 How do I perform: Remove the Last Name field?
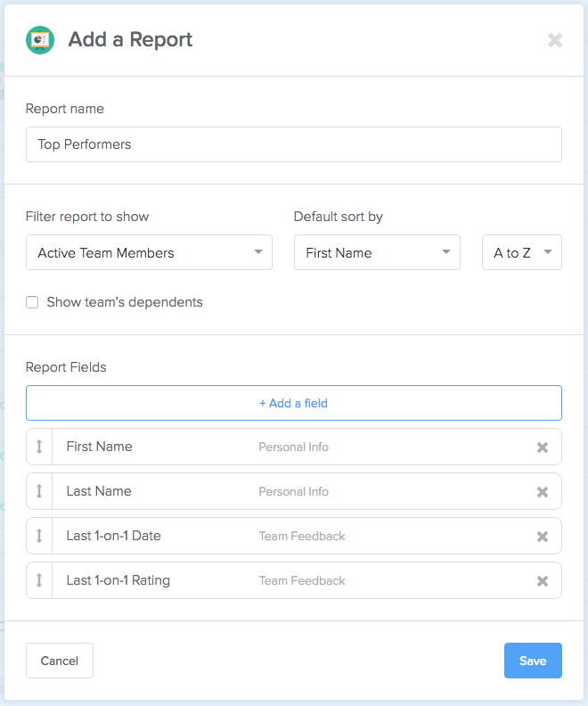pyautogui.click(x=543, y=492)
